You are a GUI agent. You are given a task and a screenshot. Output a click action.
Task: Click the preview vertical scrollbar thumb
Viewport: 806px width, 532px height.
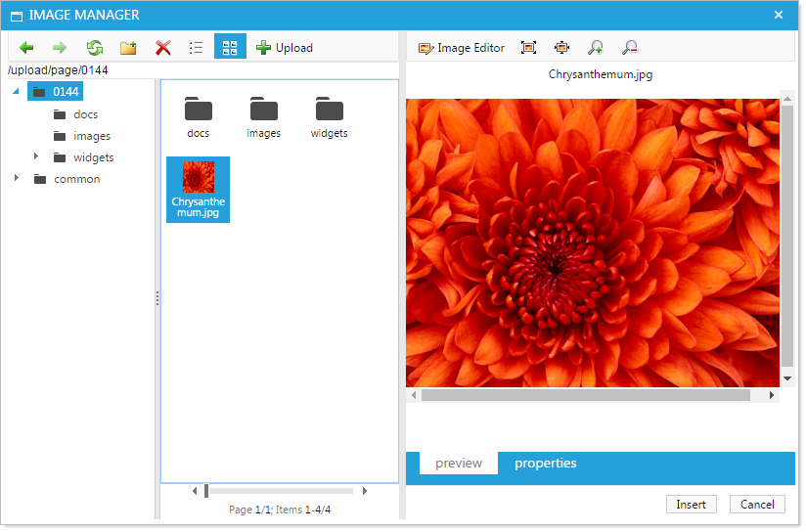click(x=787, y=236)
